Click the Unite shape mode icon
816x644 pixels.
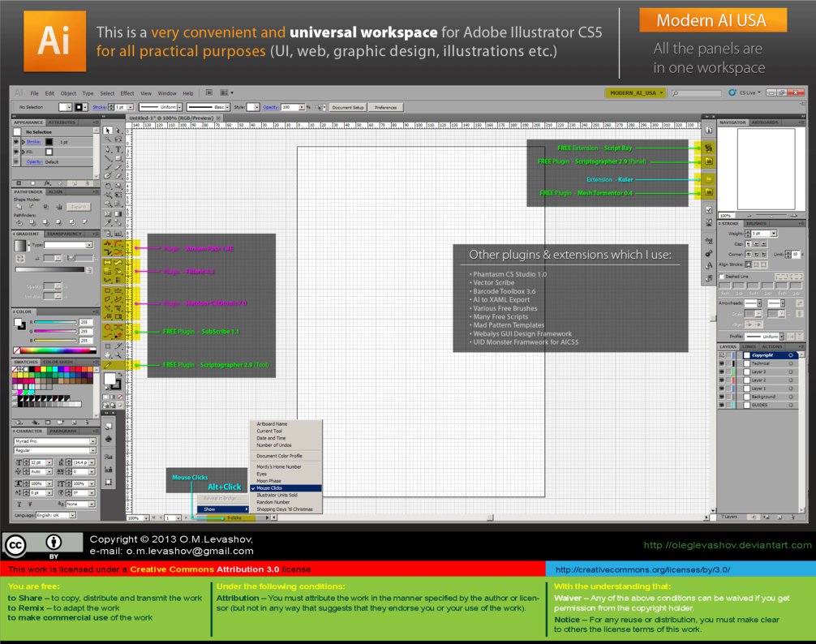pos(19,207)
